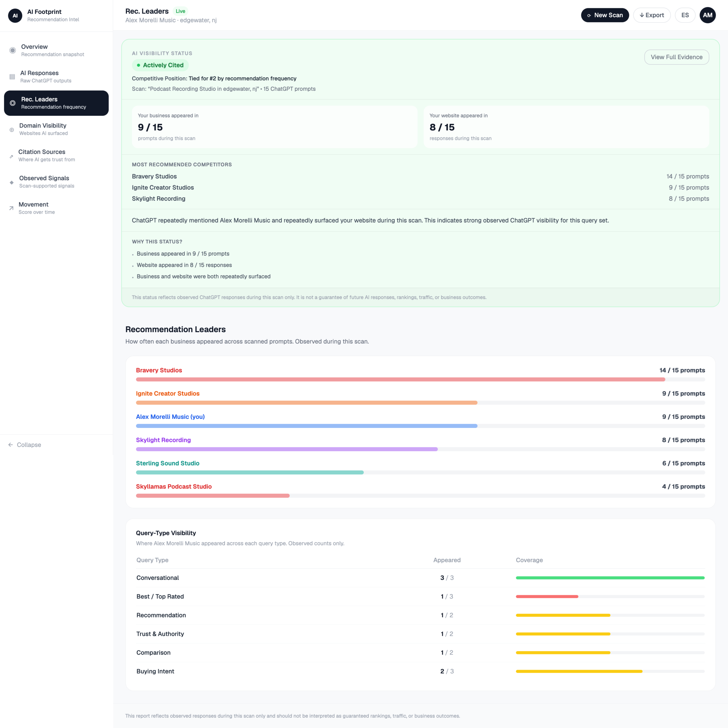Navigate to Observed Signals
The height and width of the screenshot is (728, 728).
pyautogui.click(x=56, y=182)
